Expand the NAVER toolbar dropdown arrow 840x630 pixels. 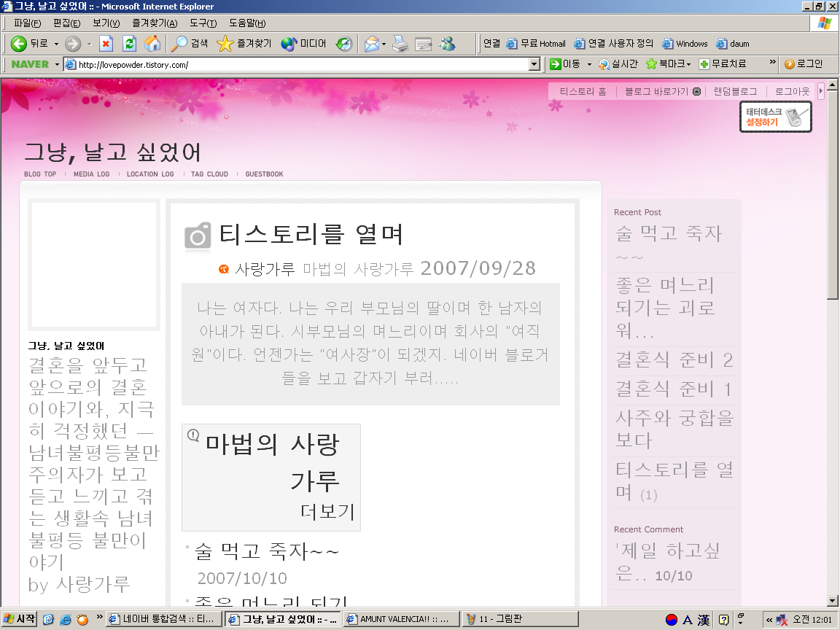coord(57,64)
